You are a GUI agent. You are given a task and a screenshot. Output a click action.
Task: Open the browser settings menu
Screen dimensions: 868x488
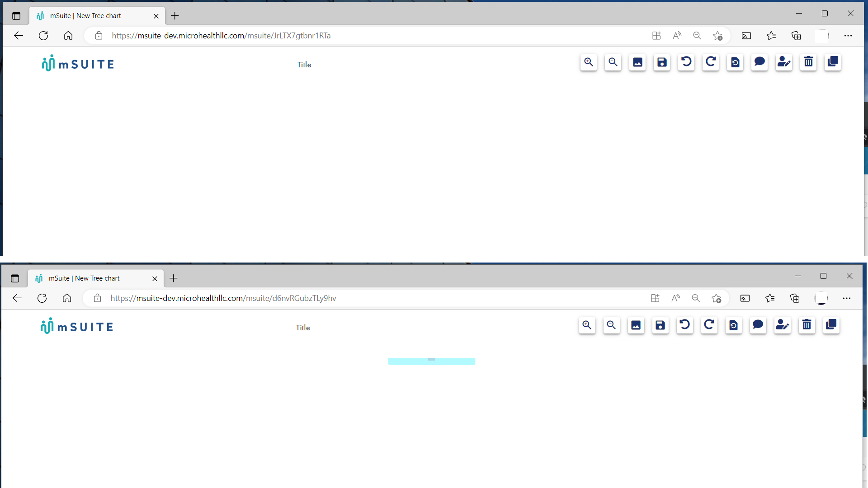tap(849, 36)
